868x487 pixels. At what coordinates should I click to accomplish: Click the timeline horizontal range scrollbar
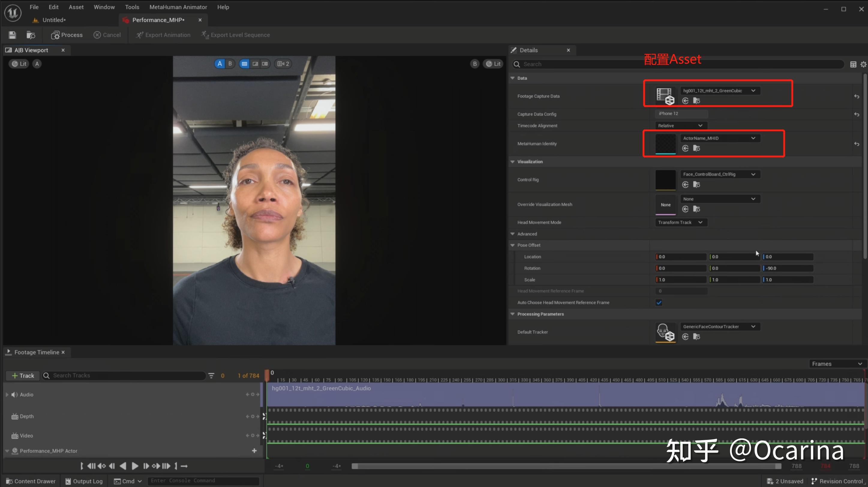566,466
